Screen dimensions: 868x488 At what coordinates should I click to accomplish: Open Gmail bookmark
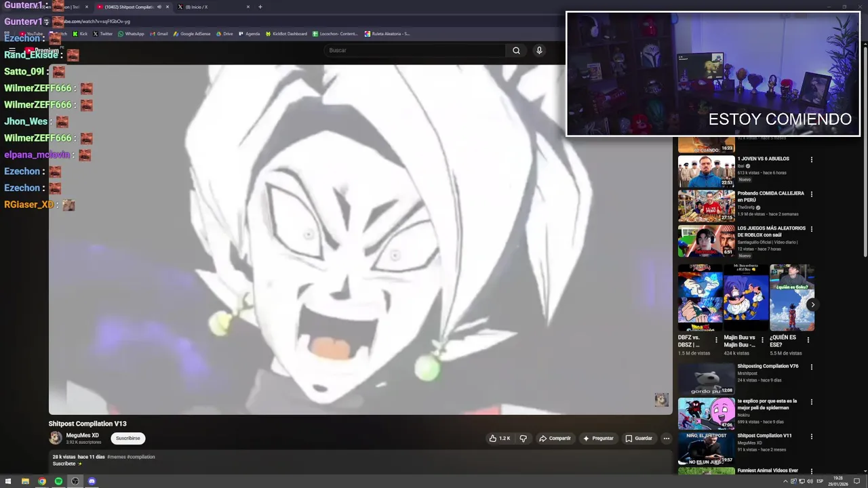pyautogui.click(x=159, y=33)
